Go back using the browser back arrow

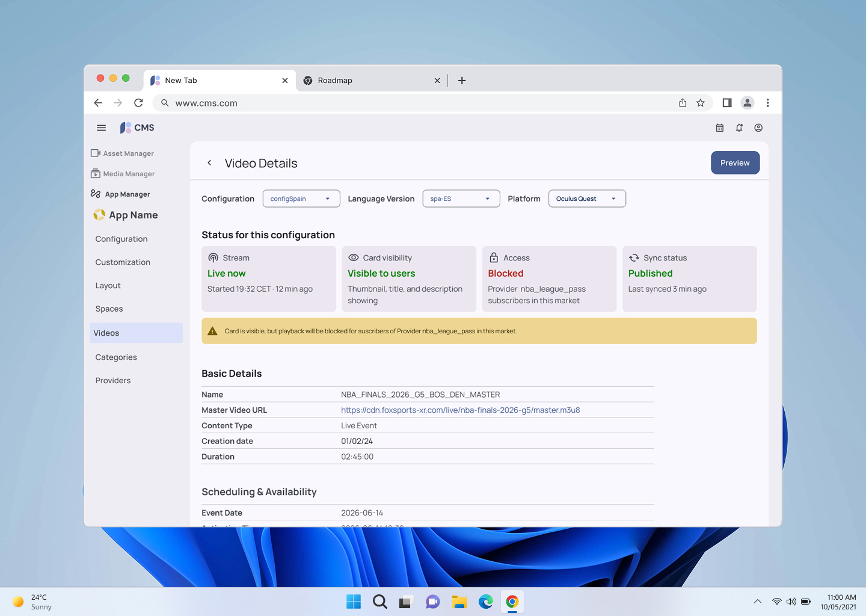98,103
